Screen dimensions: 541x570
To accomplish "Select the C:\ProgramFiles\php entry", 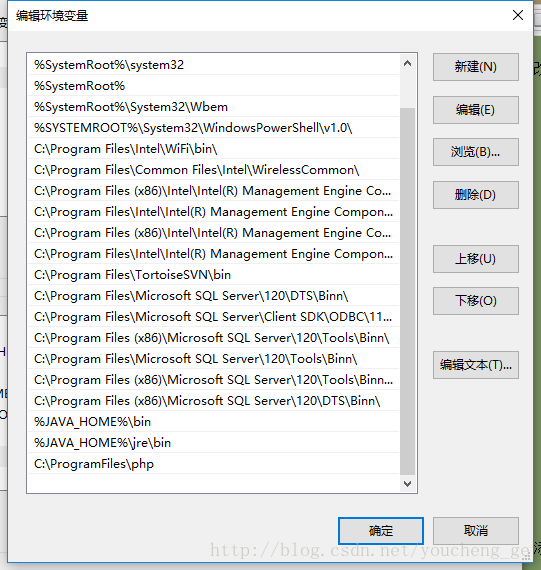I will (213, 464).
